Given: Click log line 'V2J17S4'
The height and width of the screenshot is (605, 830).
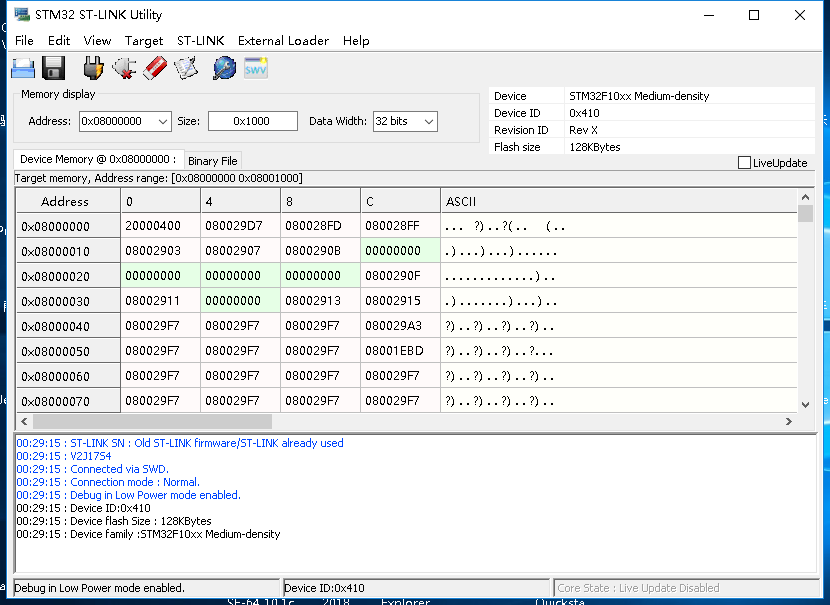Looking at the screenshot, I should coord(64,456).
